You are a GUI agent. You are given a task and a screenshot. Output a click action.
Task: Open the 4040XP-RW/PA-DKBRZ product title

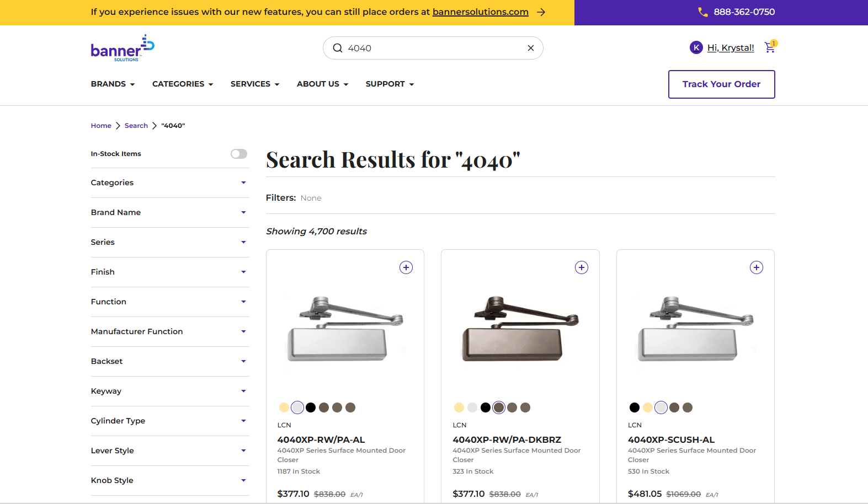click(x=507, y=439)
